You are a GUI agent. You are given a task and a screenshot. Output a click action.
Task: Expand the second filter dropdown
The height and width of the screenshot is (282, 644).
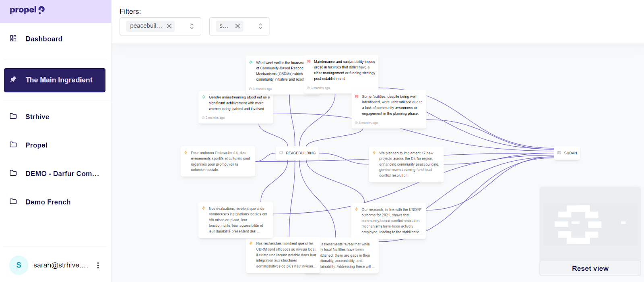[x=260, y=26]
